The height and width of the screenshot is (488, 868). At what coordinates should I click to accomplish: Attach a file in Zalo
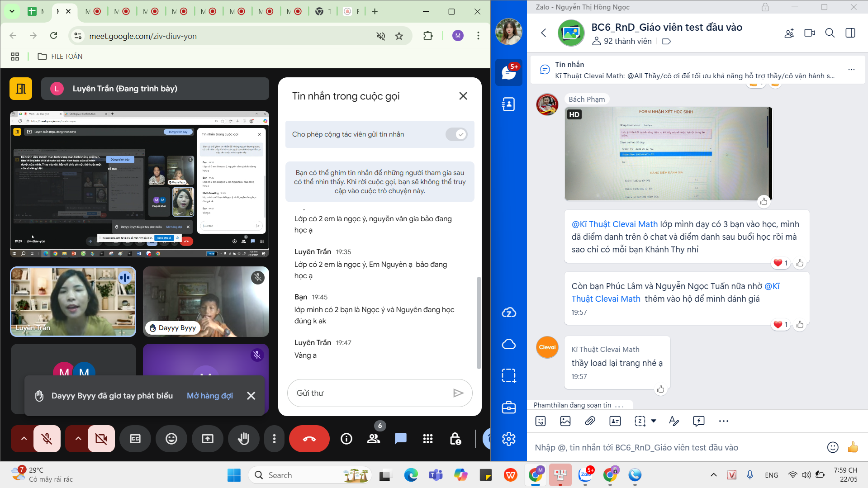click(590, 421)
